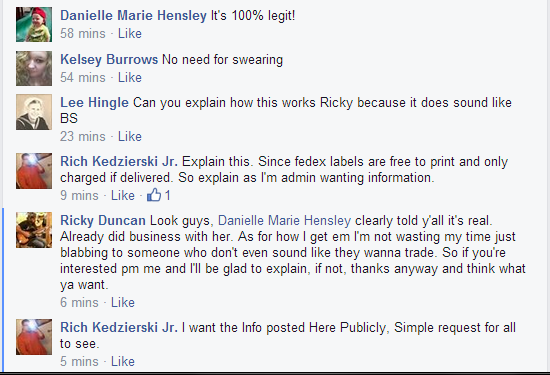Viewport: 550px width, 375px height.
Task: Click the tagged Danielle Marie Hensley mention
Action: [284, 220]
